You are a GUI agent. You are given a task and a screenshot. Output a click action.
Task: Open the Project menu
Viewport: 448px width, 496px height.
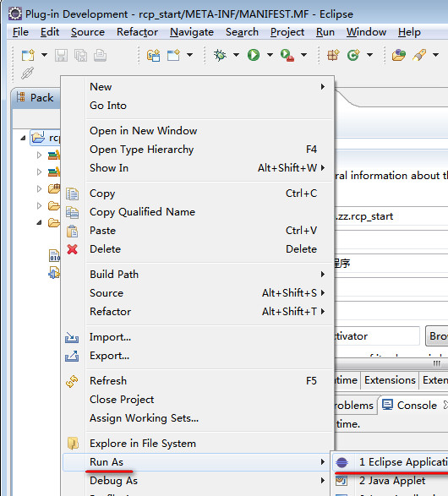click(287, 32)
